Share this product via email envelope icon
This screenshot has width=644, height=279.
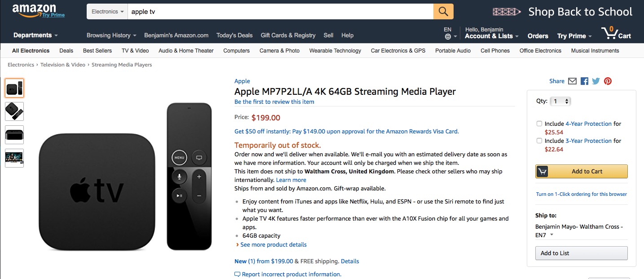coord(572,81)
